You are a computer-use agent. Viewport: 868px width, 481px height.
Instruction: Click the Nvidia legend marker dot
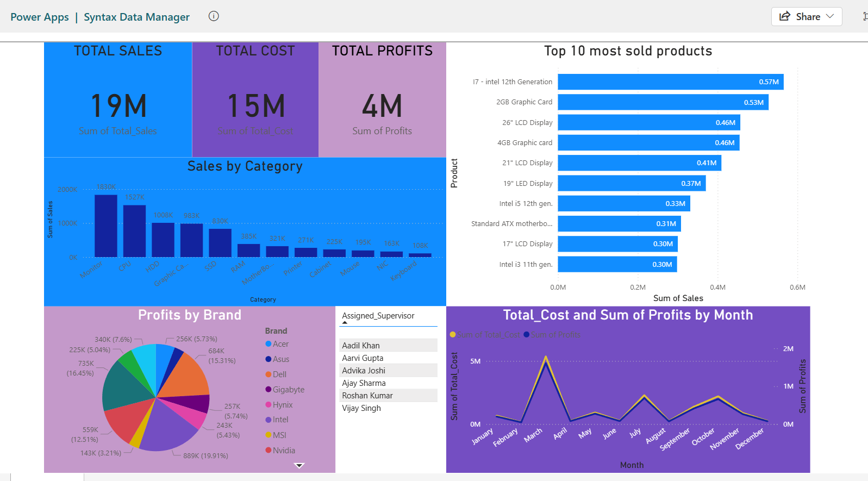pos(268,450)
